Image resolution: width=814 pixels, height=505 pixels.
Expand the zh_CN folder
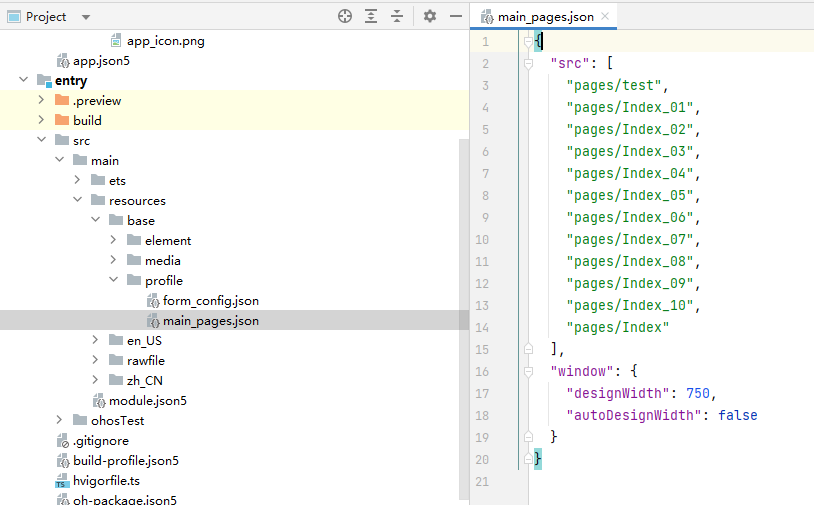click(x=96, y=380)
